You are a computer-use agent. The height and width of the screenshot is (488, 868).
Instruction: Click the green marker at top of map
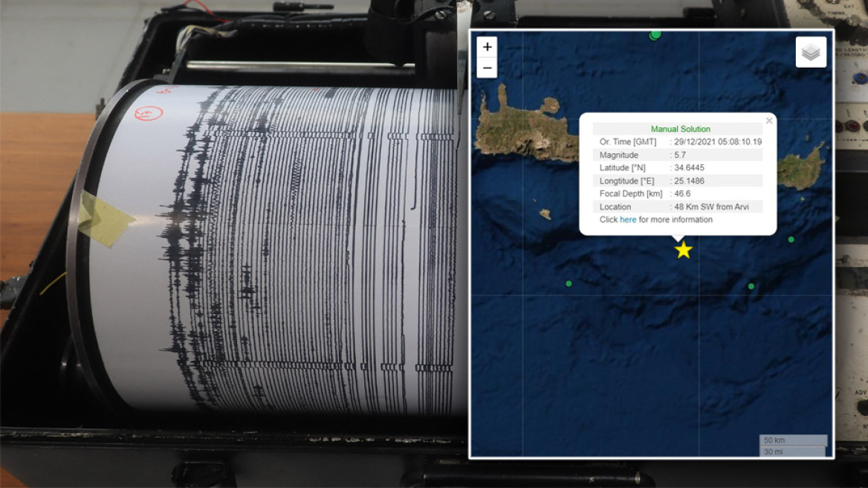[655, 34]
